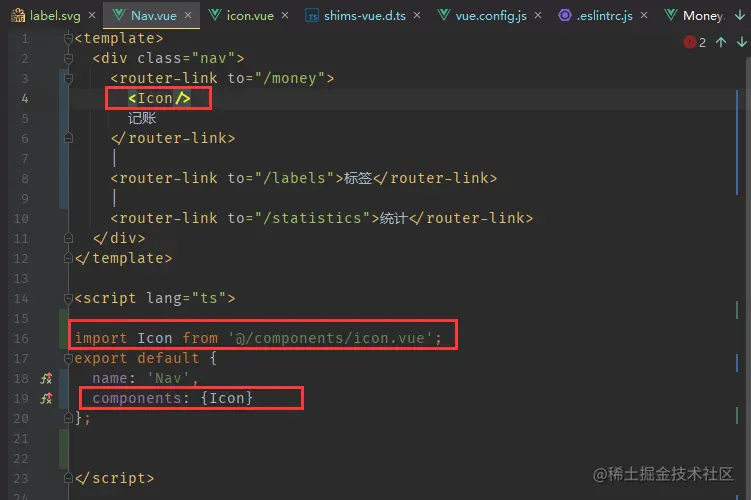Click the '@/components/icon.vue' import path
The height and width of the screenshot is (500, 751).
click(x=330, y=338)
